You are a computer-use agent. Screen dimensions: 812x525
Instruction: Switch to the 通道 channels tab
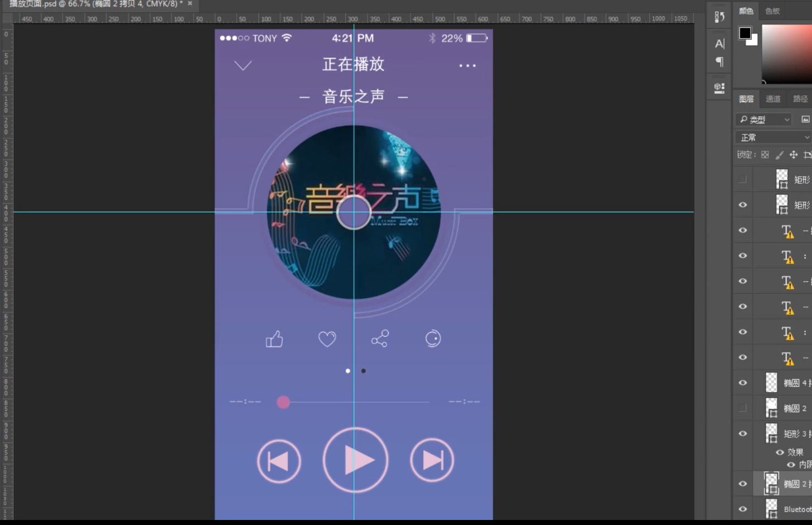pos(773,99)
